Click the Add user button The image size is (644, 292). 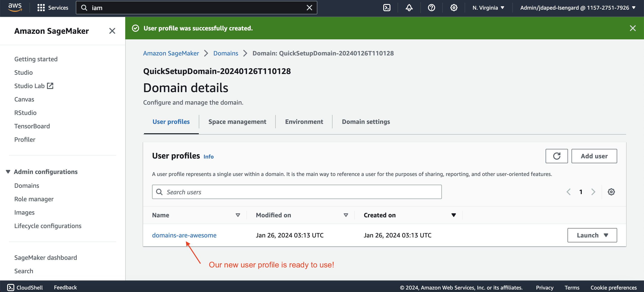(x=594, y=156)
